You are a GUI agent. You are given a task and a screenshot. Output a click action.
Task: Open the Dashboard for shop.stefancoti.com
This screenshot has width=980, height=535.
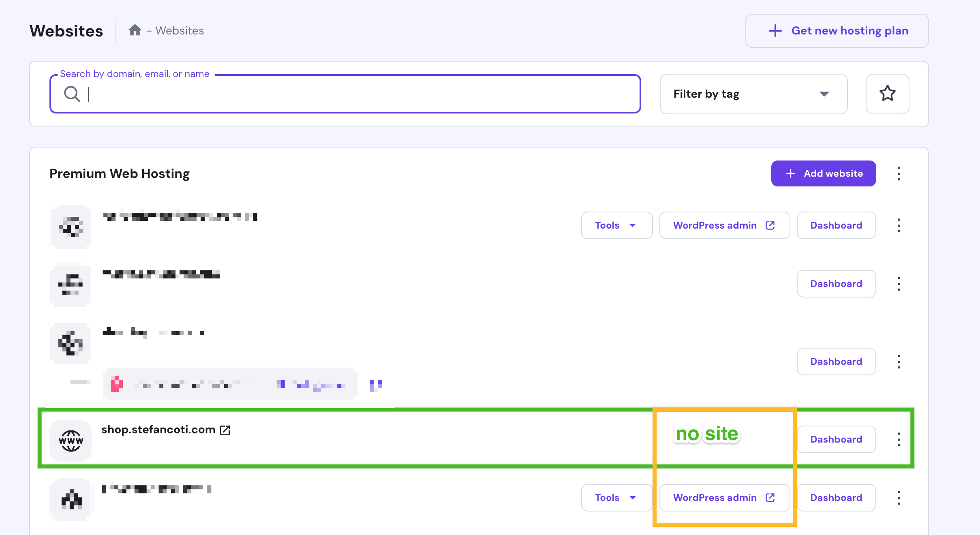836,439
